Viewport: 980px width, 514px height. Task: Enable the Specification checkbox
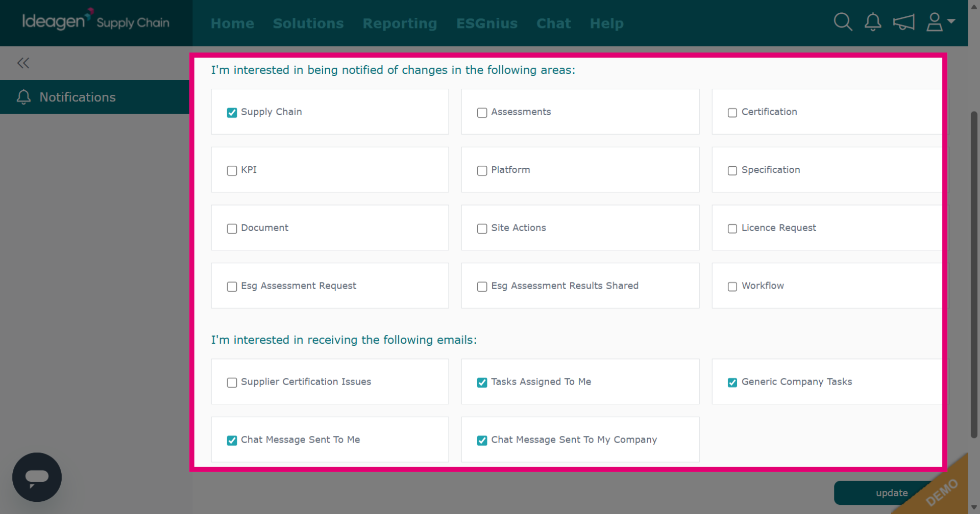pos(732,170)
